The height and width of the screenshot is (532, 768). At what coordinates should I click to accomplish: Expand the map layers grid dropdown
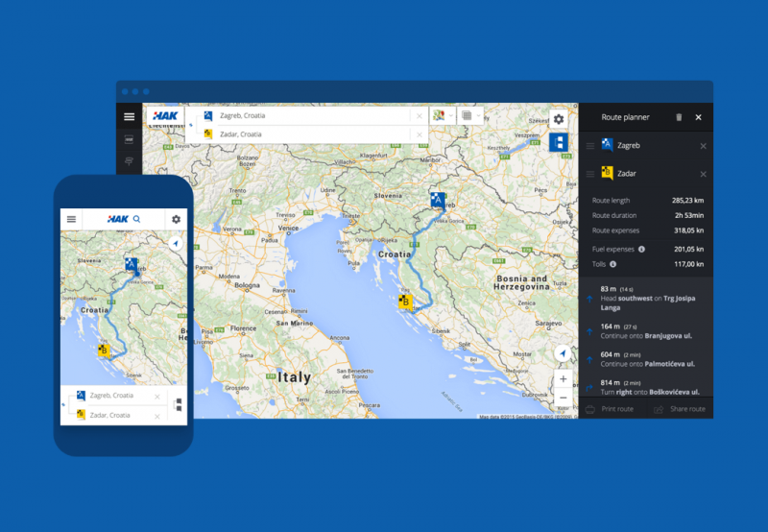point(469,115)
